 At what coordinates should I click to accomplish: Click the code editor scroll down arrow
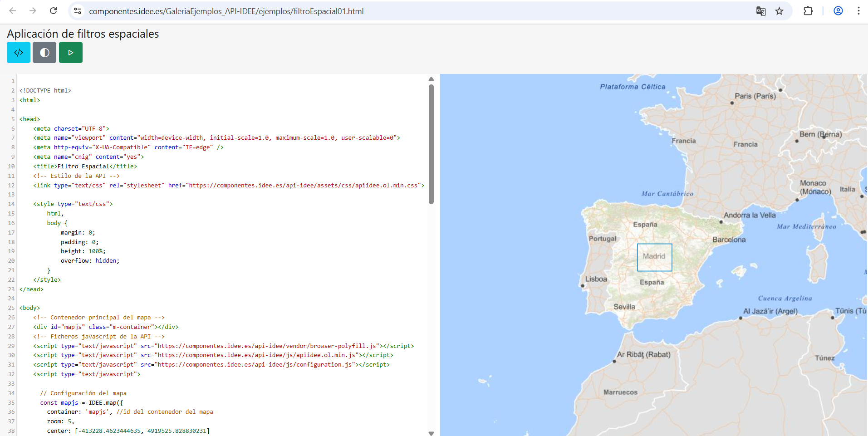[431, 433]
